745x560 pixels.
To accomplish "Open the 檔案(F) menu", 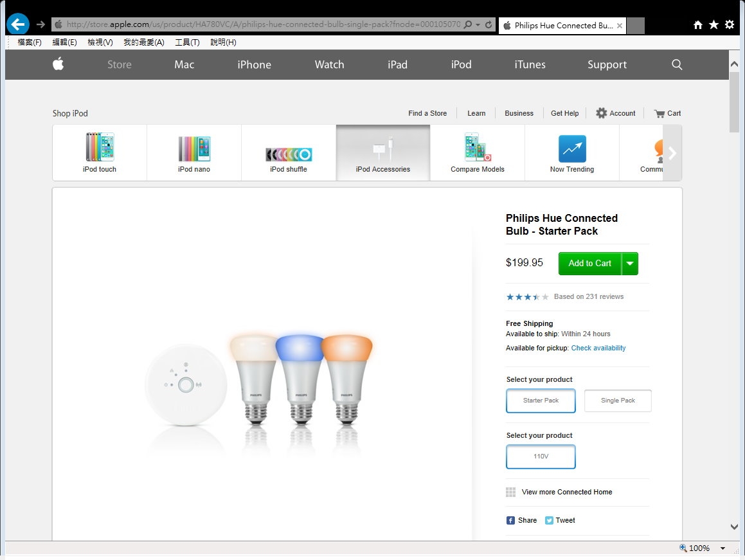I will [x=30, y=42].
